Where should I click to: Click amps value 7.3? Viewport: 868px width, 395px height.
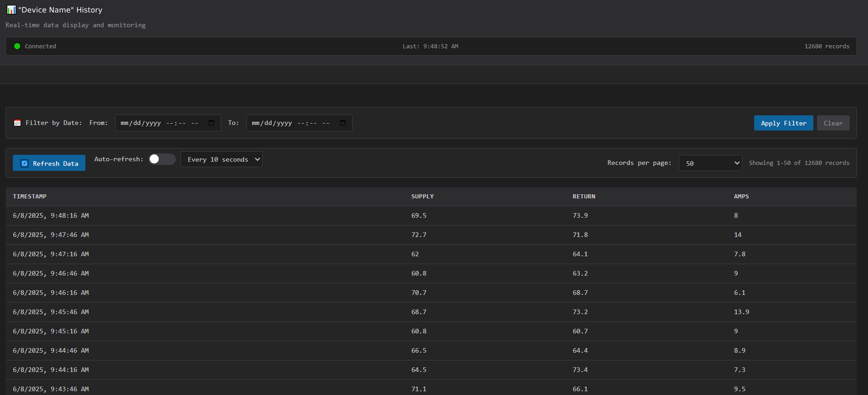pos(740,369)
